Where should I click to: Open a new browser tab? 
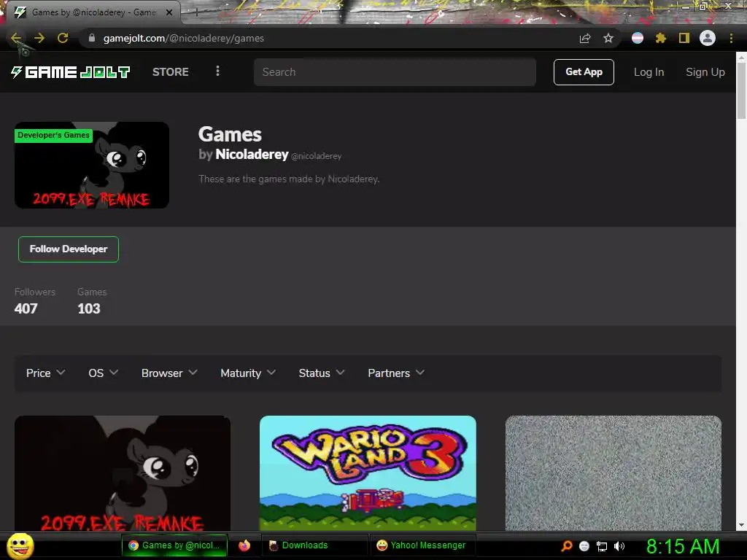click(x=196, y=12)
